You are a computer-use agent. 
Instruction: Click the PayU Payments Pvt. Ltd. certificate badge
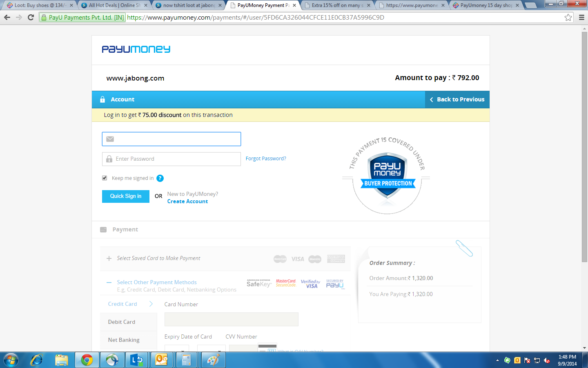pos(82,17)
